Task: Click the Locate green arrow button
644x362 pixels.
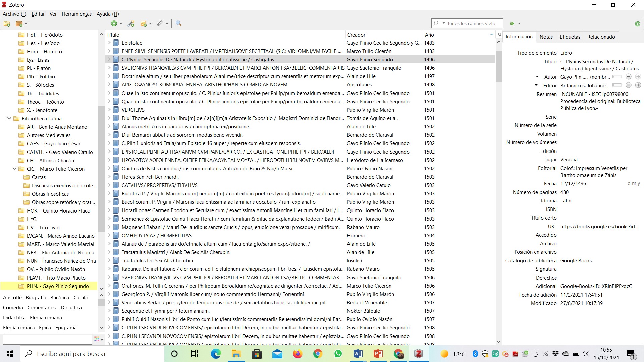Action: (x=512, y=24)
